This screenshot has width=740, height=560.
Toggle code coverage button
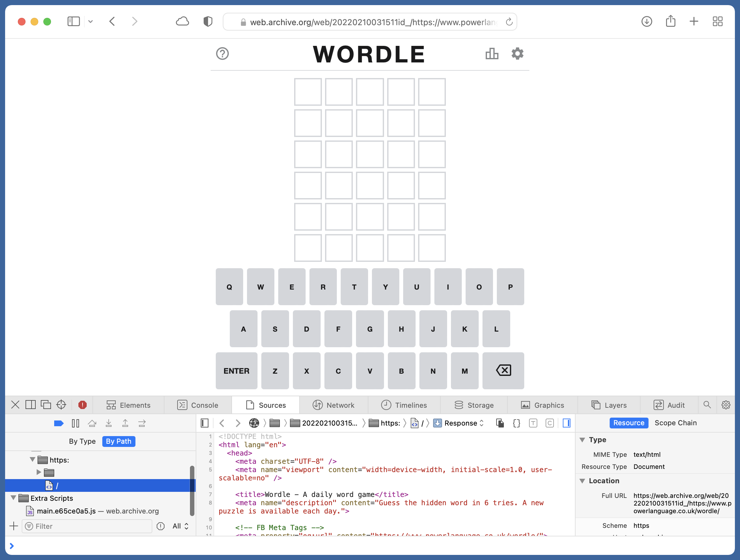pyautogui.click(x=550, y=423)
